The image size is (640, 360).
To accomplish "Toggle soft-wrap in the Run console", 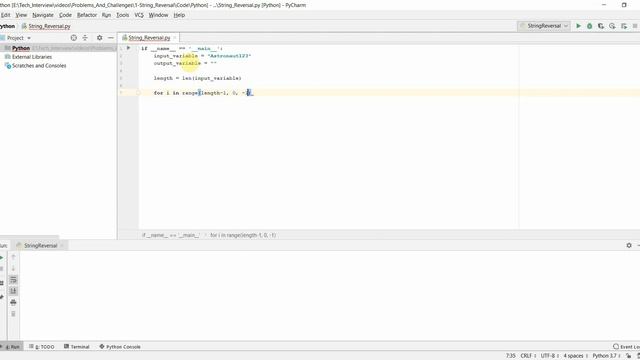I will 13,280.
